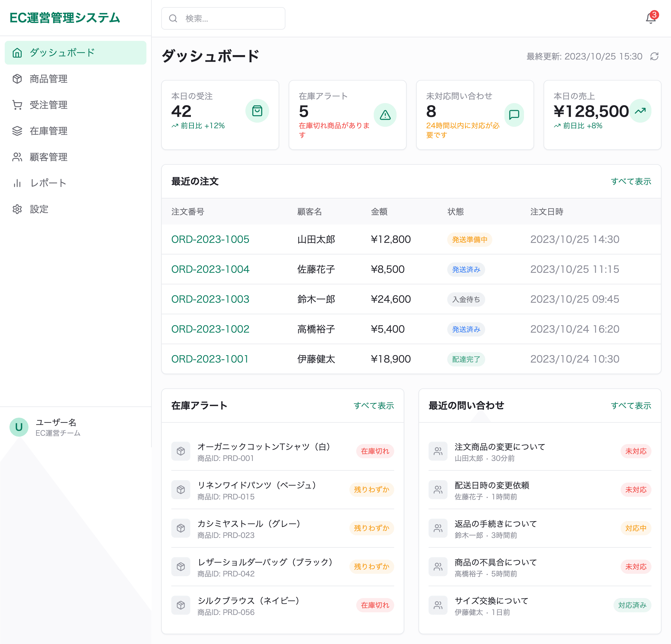Click the 配達完了 status badge
671x644 pixels.
point(466,359)
